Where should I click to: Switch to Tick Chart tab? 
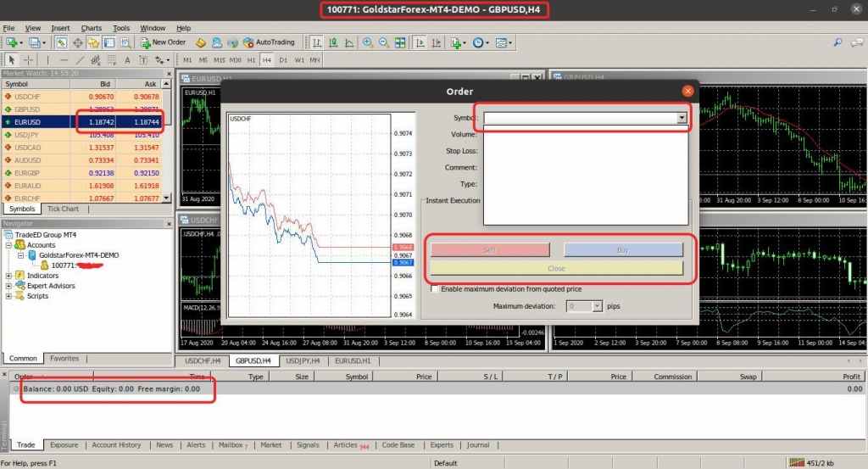63,209
